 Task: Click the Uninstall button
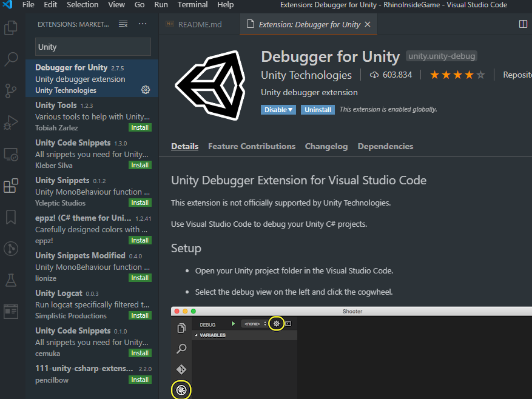point(318,110)
